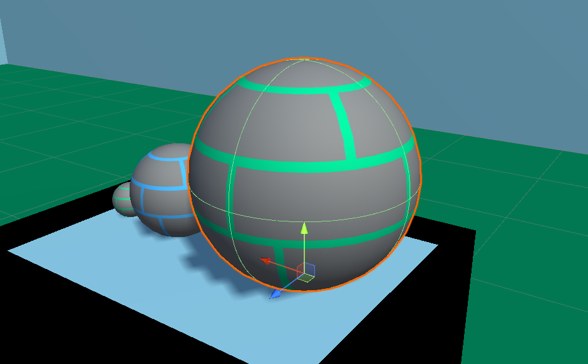Viewport: 588px width, 364px height.
Task: Click the blue-gray back wall
Action: pyautogui.click(x=438, y=50)
